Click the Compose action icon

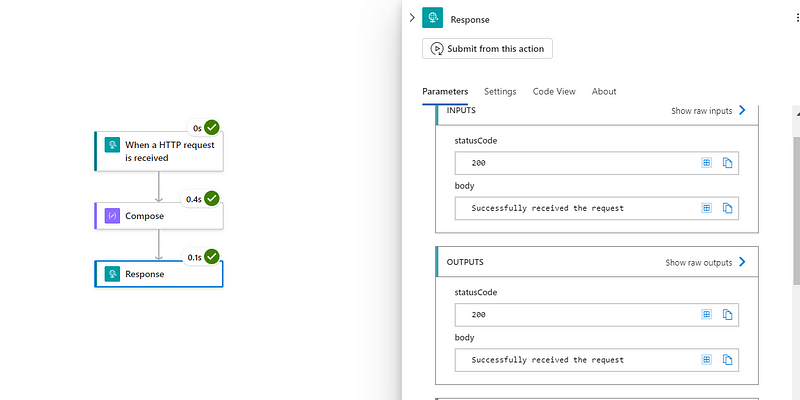pos(112,216)
